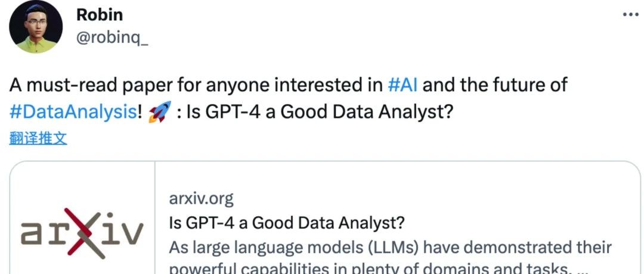644x274 pixels.
Task: Click the arxiv.org domain in link card
Action: (x=202, y=197)
